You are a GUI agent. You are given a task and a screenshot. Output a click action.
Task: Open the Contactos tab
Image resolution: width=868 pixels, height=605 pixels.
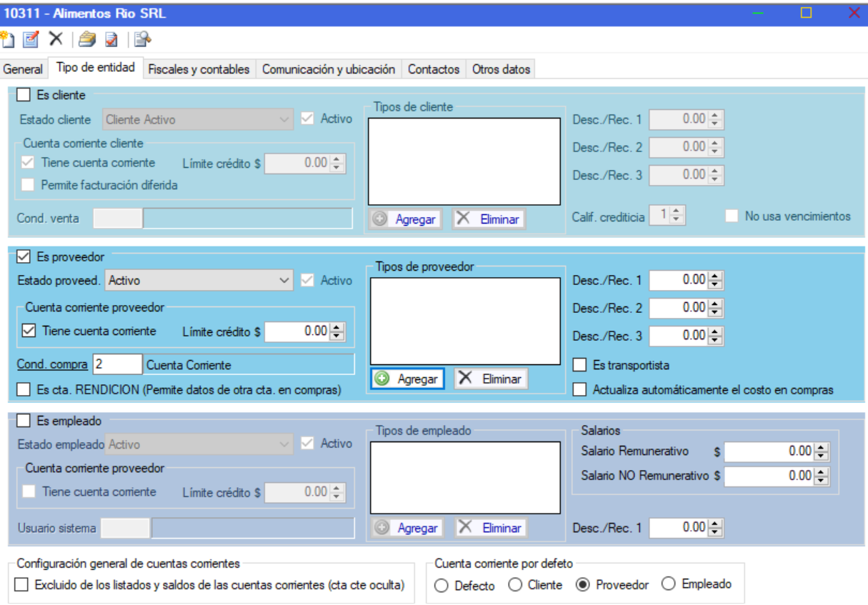click(434, 69)
